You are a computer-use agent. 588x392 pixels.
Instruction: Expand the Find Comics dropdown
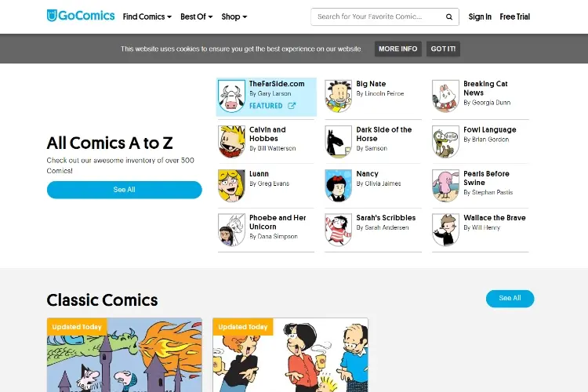[x=147, y=17]
